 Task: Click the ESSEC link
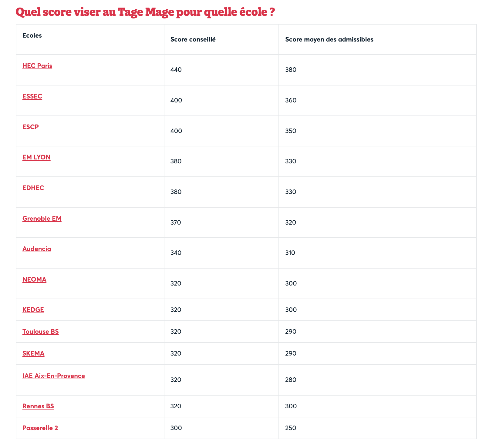point(32,96)
